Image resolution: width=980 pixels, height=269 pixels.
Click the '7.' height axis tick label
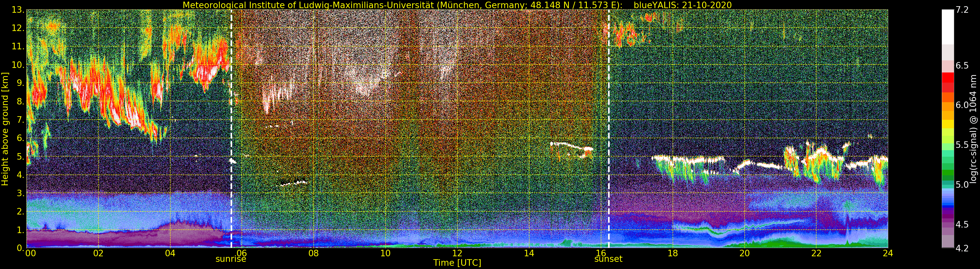20,120
